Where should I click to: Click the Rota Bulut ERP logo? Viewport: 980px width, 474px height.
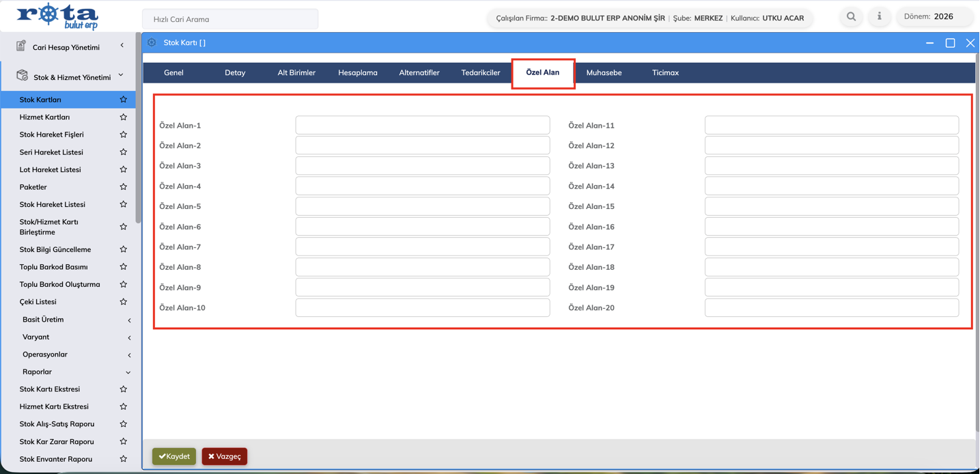(x=57, y=16)
